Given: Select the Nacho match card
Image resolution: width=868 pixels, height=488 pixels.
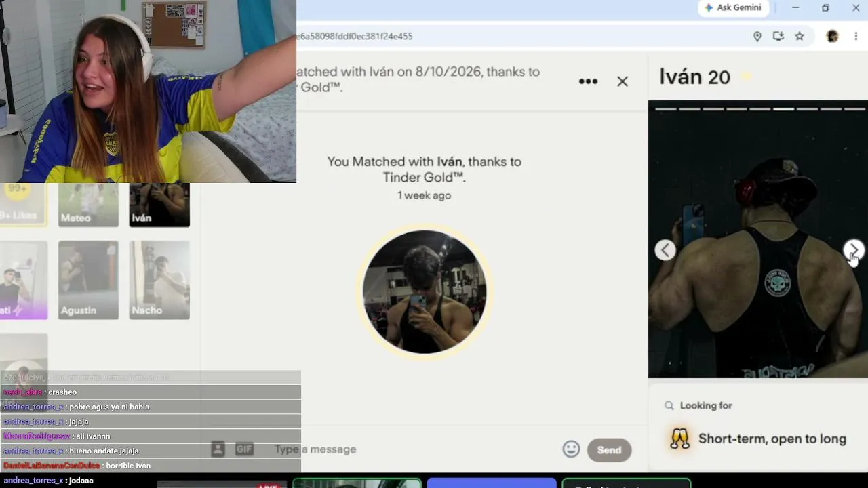Looking at the screenshot, I should [159, 280].
